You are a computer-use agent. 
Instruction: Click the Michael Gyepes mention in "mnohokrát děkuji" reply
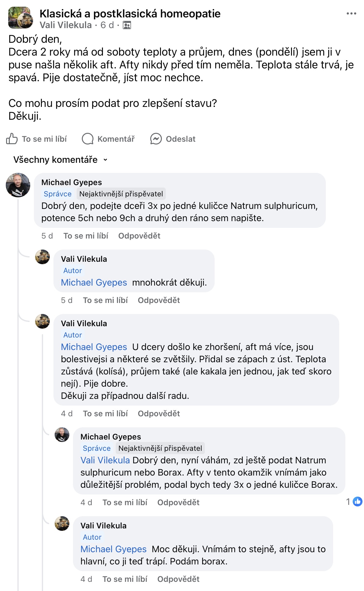point(94,283)
